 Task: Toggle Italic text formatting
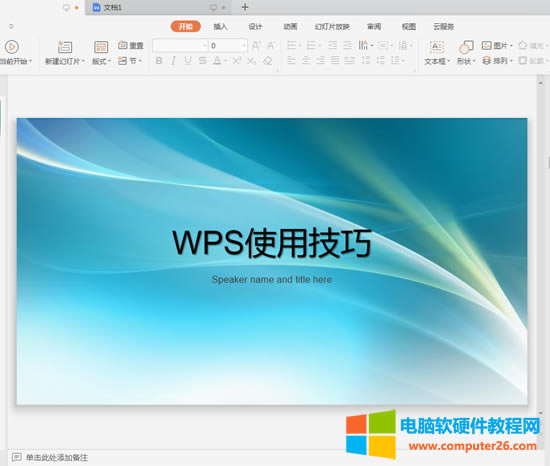click(173, 61)
